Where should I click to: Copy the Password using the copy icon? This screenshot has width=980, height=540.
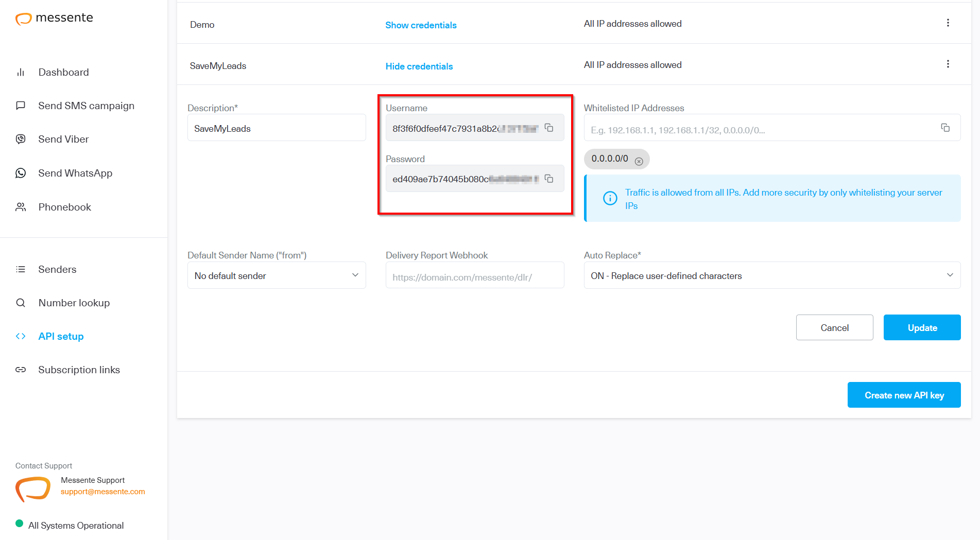coord(549,178)
